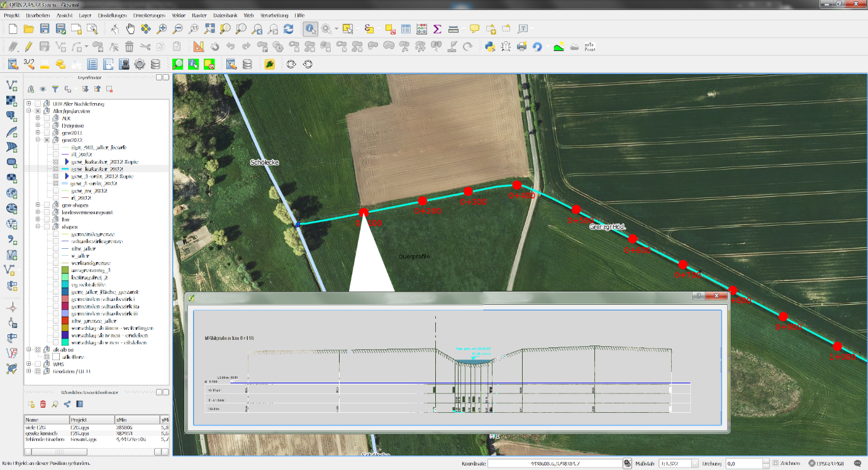Image resolution: width=868 pixels, height=470 pixels.
Task: Open dropdown arrow next to text annotation tool
Action: point(533,29)
